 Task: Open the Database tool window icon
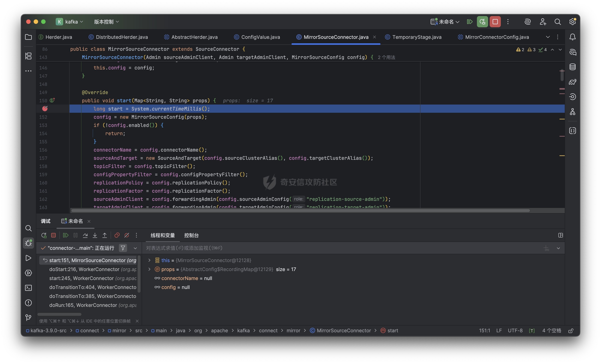click(x=572, y=67)
